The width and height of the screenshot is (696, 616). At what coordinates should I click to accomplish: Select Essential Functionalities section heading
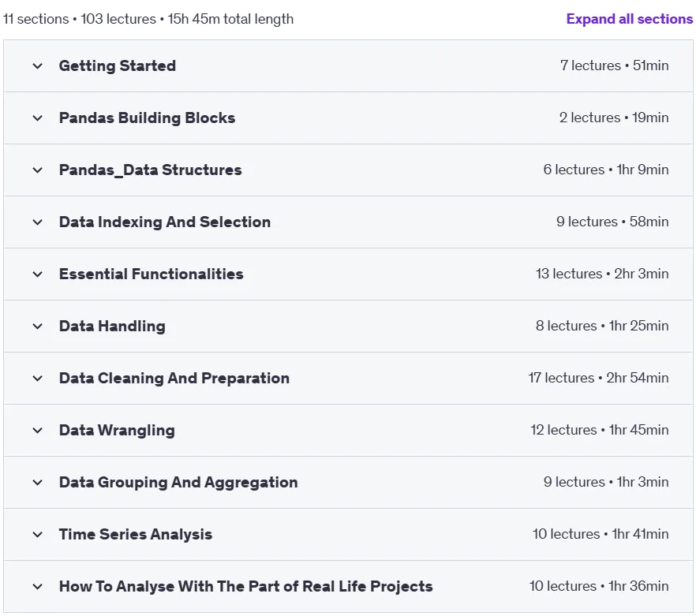151,274
